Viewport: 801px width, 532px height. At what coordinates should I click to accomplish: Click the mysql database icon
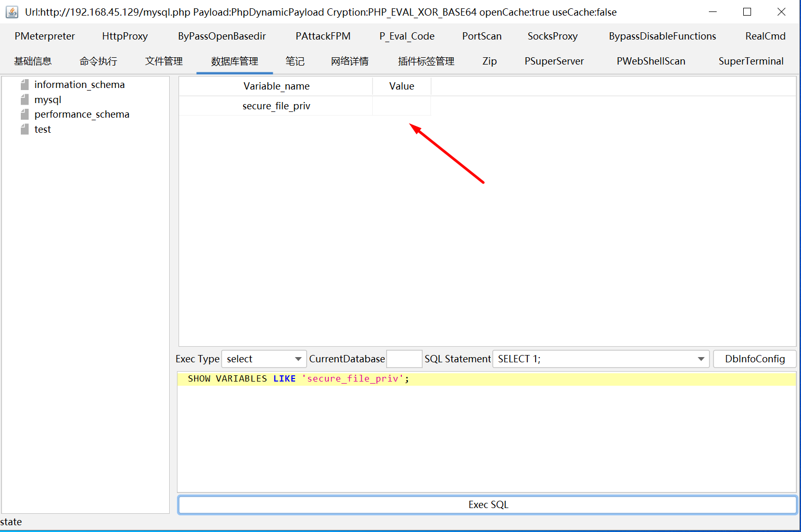pyautogui.click(x=24, y=99)
